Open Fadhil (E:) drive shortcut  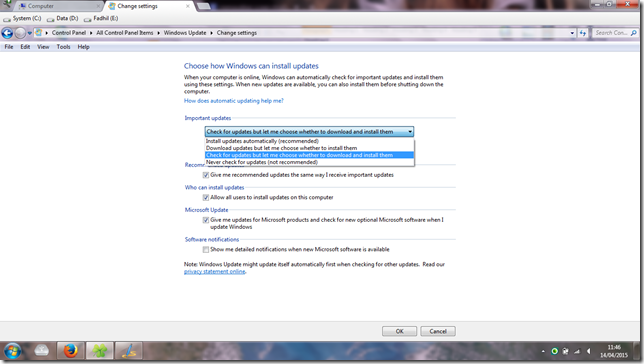tap(101, 18)
